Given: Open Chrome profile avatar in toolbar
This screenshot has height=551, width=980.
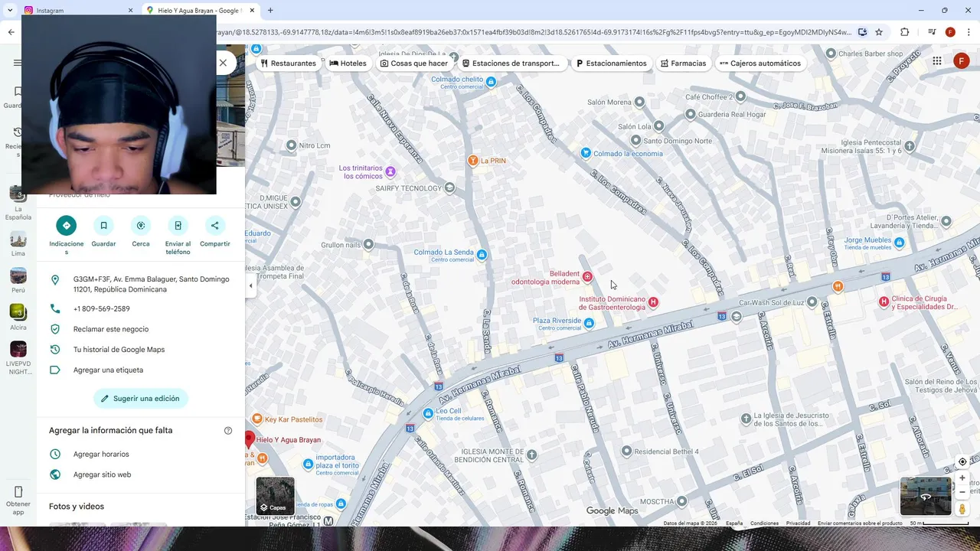Looking at the screenshot, I should (950, 32).
